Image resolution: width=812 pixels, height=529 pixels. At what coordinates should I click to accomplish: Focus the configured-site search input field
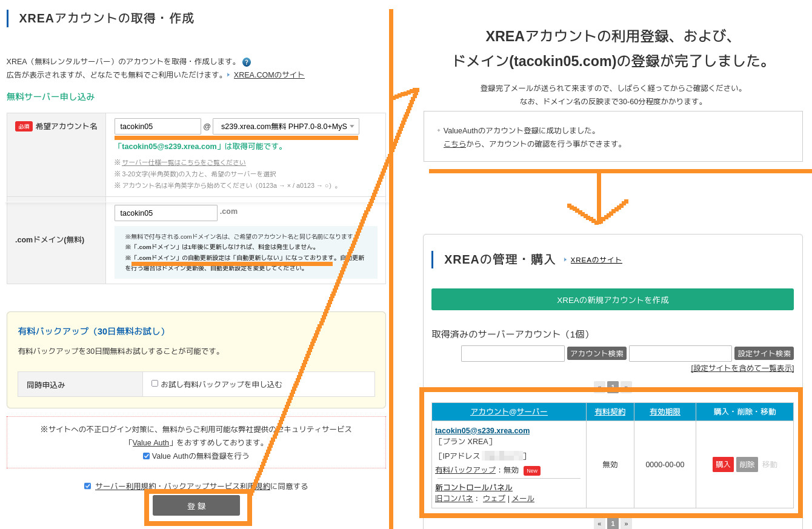coord(681,353)
